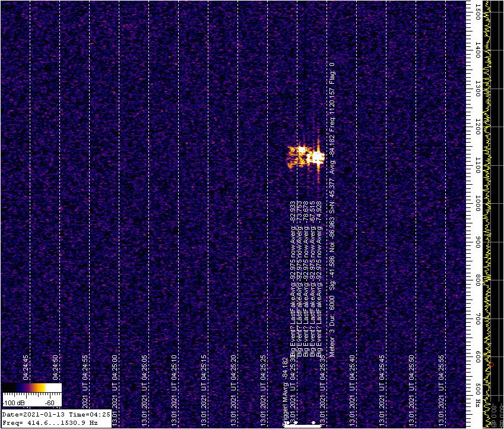The height and width of the screenshot is (429, 504).
Task: Select the 1200 frequency scale label
Action: click(478, 127)
